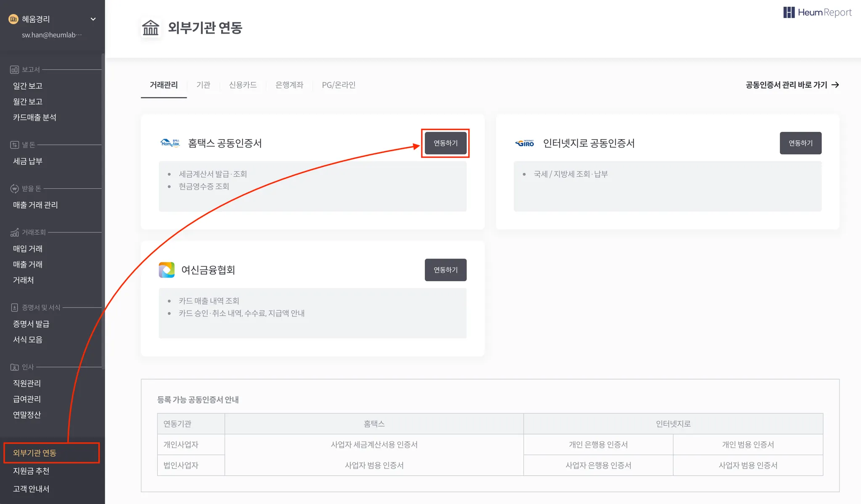Switch to the 은행계좌 tab

[289, 85]
